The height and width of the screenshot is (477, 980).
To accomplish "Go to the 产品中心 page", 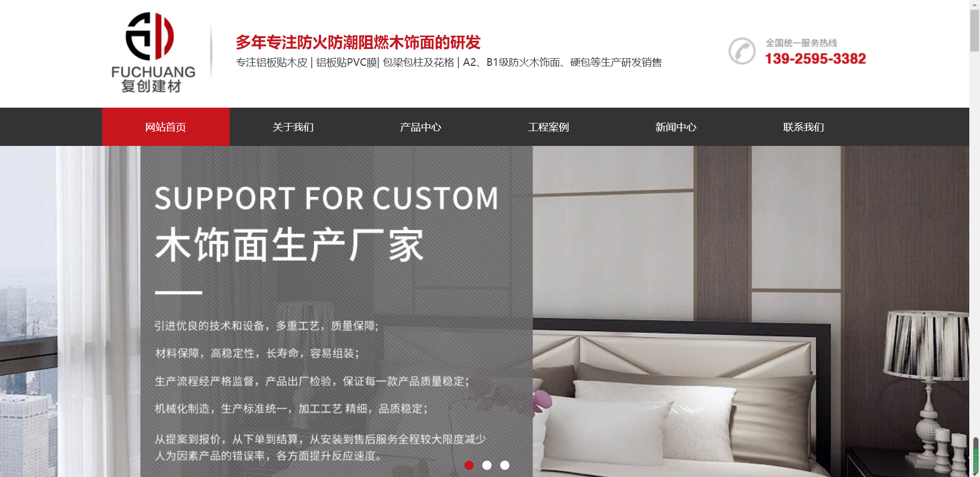I will (x=421, y=127).
